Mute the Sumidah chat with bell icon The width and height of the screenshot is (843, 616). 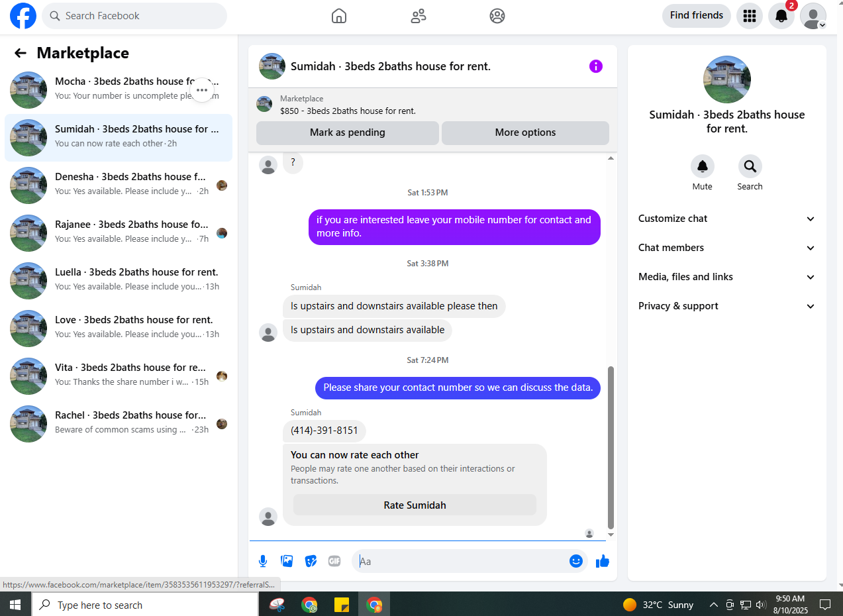click(703, 166)
